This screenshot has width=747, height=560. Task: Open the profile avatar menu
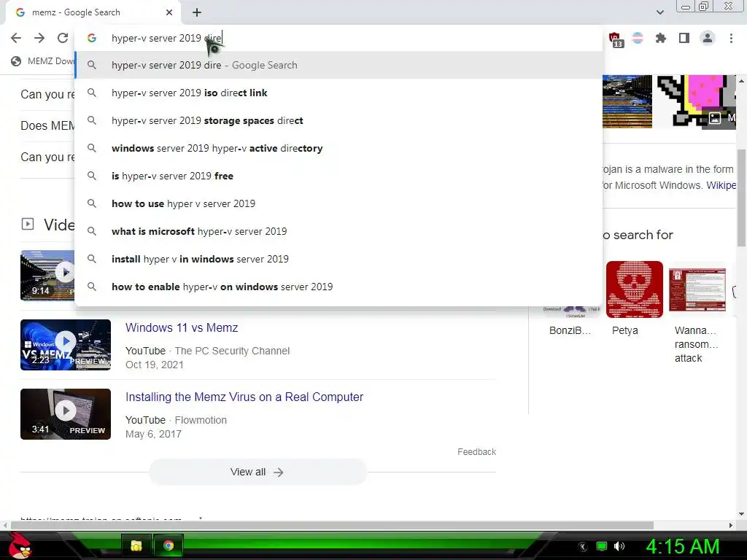(x=708, y=38)
